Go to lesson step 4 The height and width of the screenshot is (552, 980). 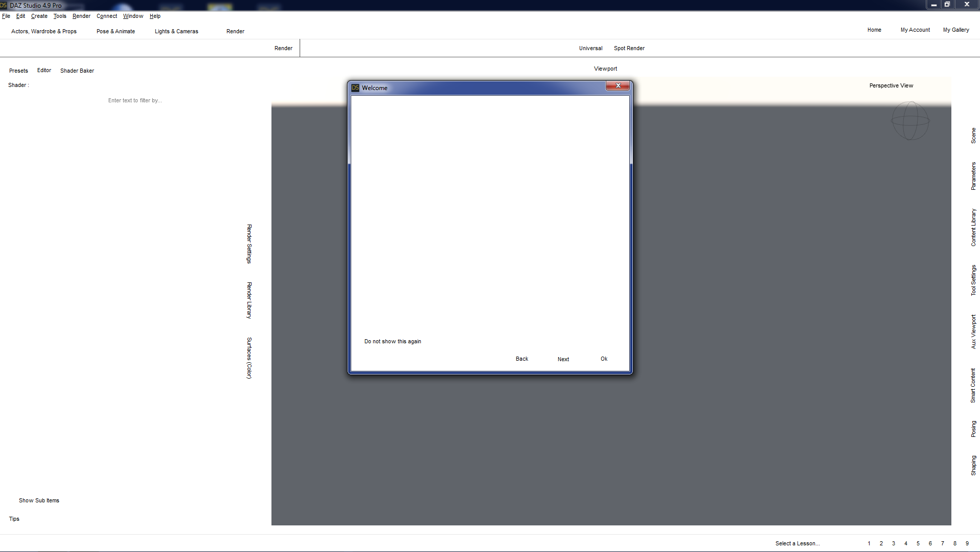pos(906,544)
